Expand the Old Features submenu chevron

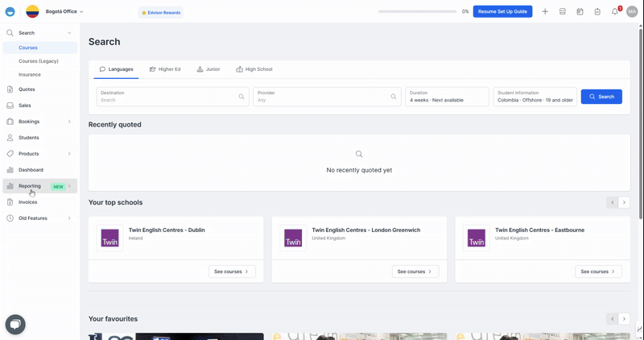pyautogui.click(x=69, y=218)
